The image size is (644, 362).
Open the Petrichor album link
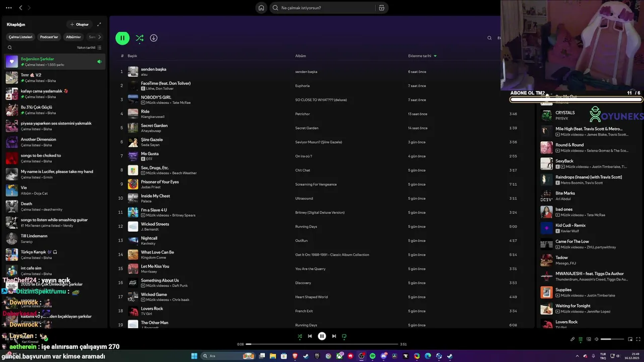[x=301, y=114]
